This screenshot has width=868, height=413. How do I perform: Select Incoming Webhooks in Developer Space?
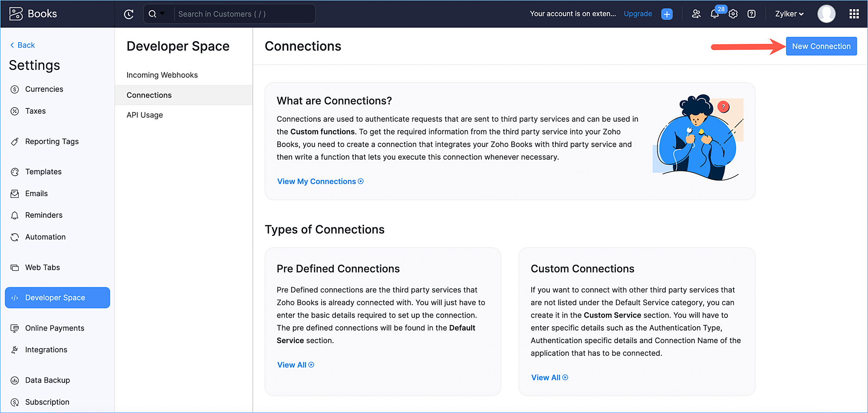click(162, 75)
